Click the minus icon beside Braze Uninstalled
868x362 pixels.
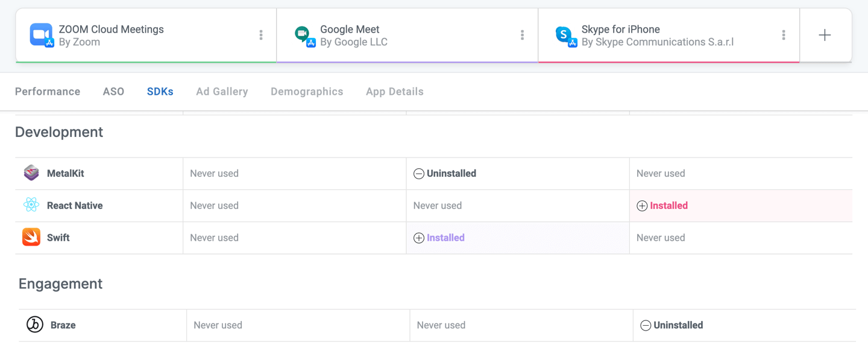[x=646, y=325]
